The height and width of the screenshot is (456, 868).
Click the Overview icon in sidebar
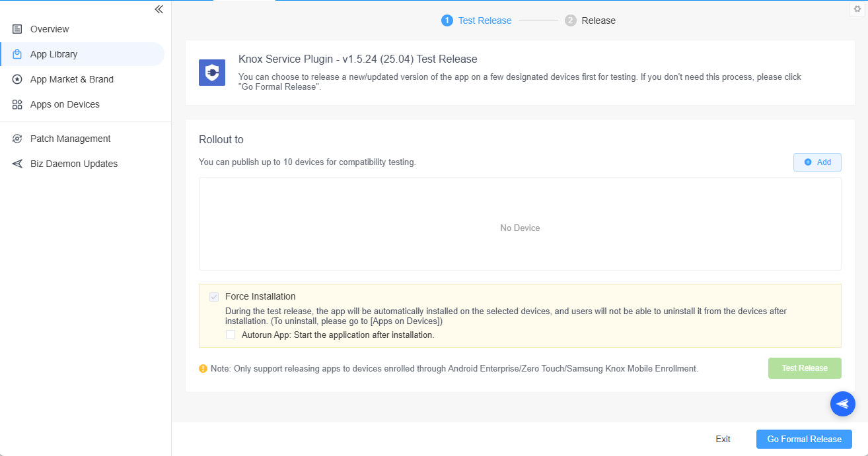tap(17, 29)
